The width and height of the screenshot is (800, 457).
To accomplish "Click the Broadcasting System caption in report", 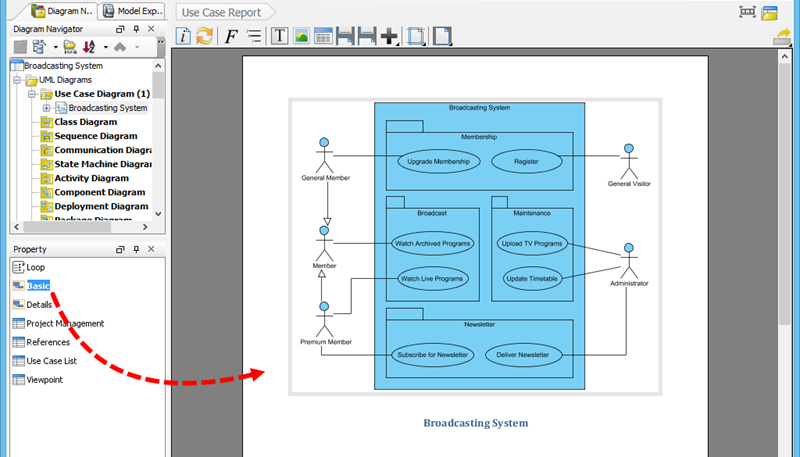I will [476, 423].
